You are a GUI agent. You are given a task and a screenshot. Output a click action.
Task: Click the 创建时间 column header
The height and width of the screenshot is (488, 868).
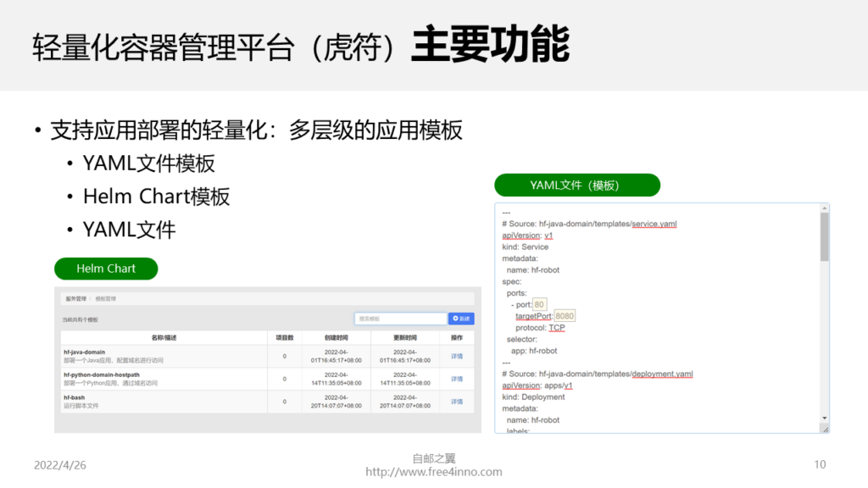point(336,337)
